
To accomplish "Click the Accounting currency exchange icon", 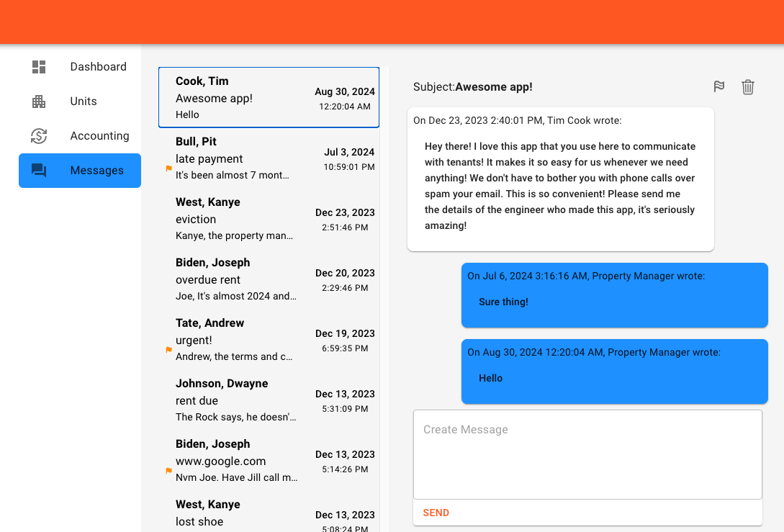I will click(x=39, y=136).
